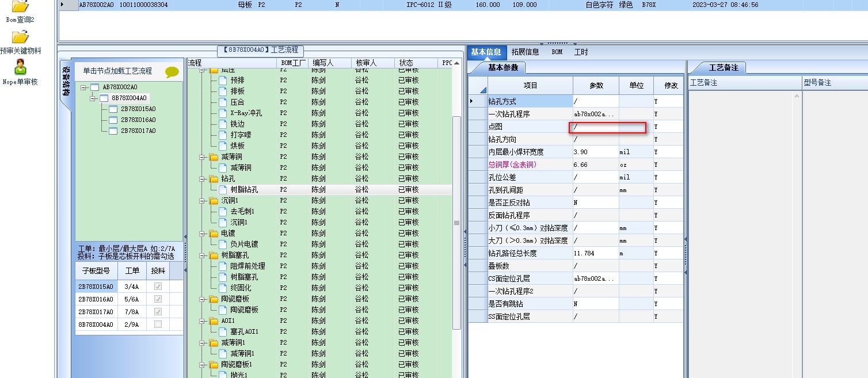
Task: Click the 排板 document icon
Action: [222, 91]
